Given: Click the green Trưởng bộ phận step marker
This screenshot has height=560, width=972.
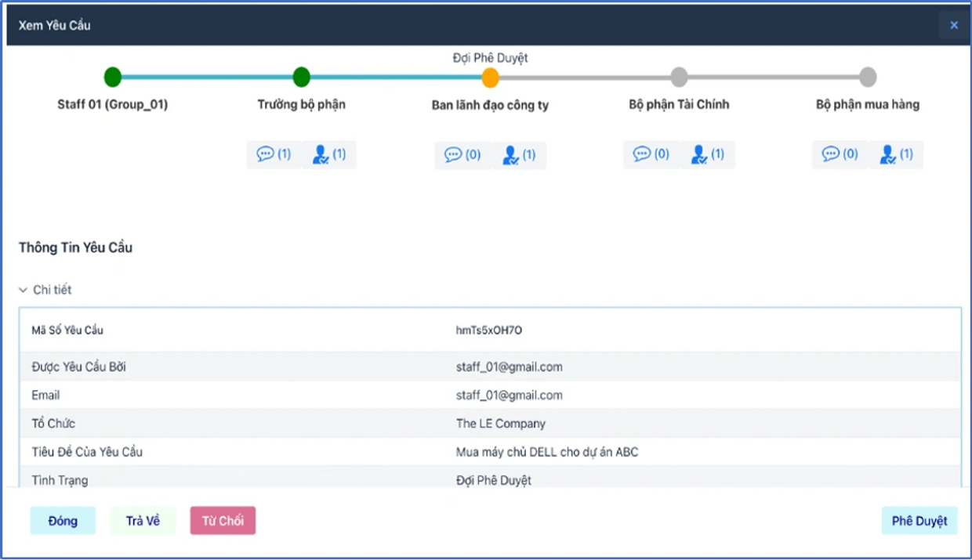Looking at the screenshot, I should (x=302, y=77).
